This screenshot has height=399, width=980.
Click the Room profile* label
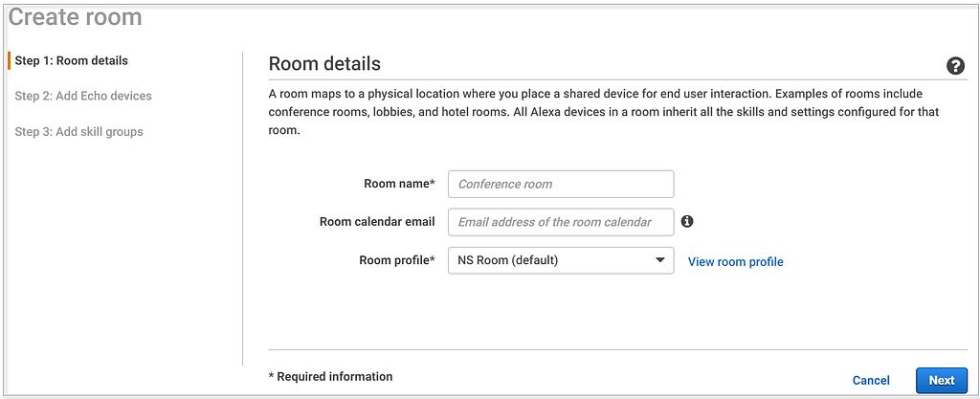point(397,260)
